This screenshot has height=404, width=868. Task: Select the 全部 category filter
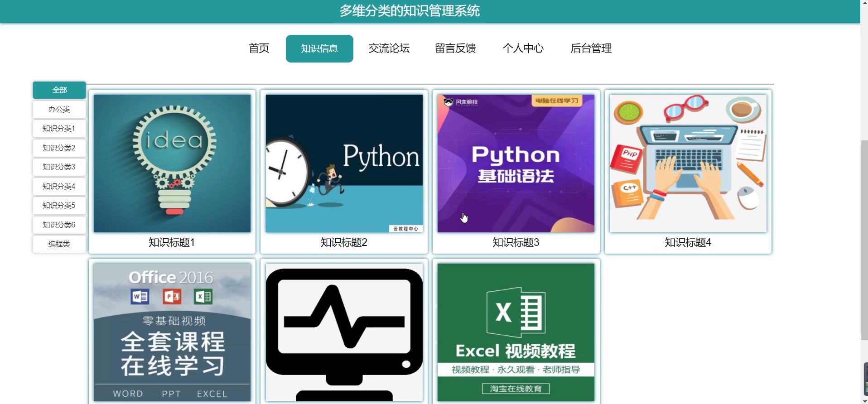pos(59,90)
